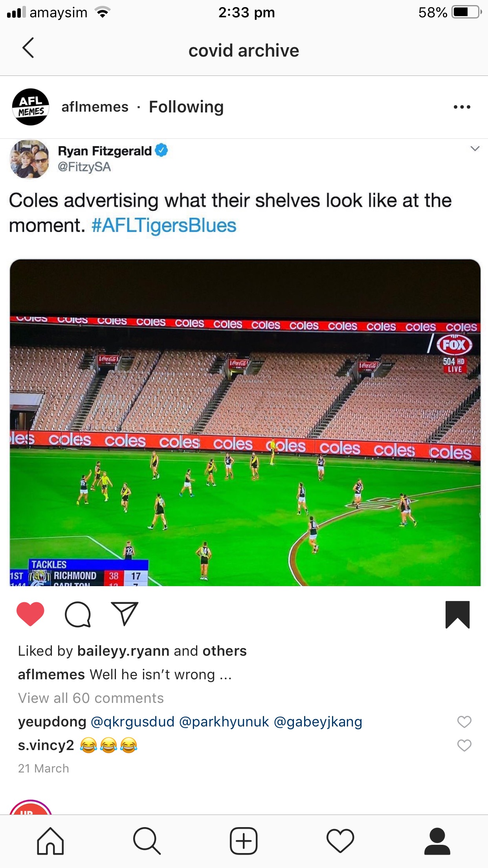The image size is (488, 868).
Task: Expand the tweet dropdown chevron
Action: 475,149
